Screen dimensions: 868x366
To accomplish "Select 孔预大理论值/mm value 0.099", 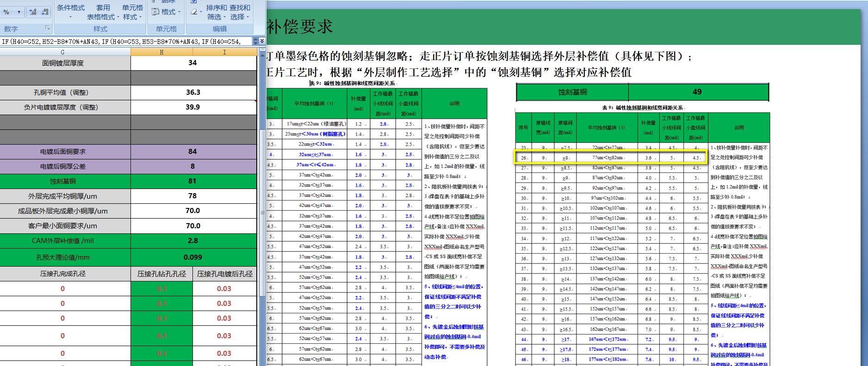I will click(x=193, y=257).
